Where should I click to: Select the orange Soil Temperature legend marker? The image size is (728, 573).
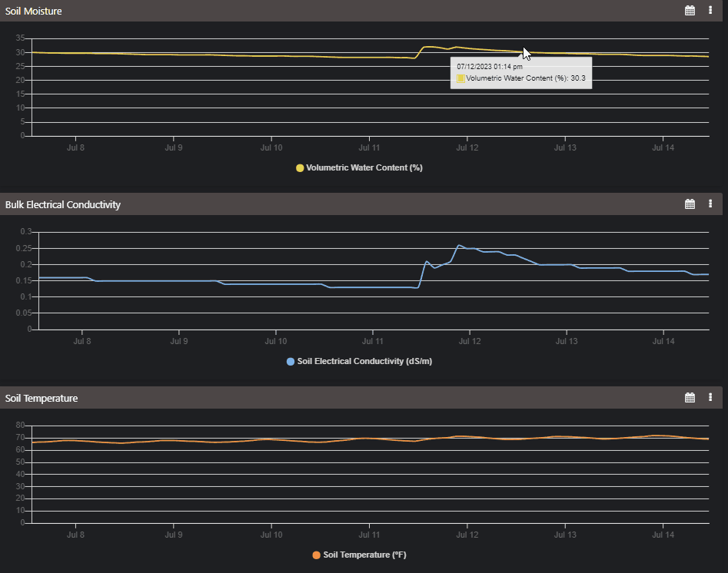316,555
